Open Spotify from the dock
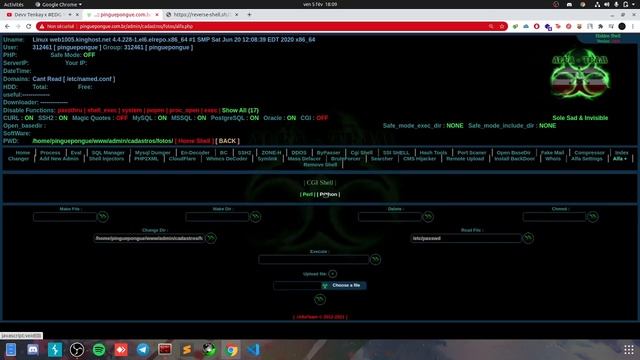Image resolution: width=640 pixels, height=360 pixels. [99, 350]
